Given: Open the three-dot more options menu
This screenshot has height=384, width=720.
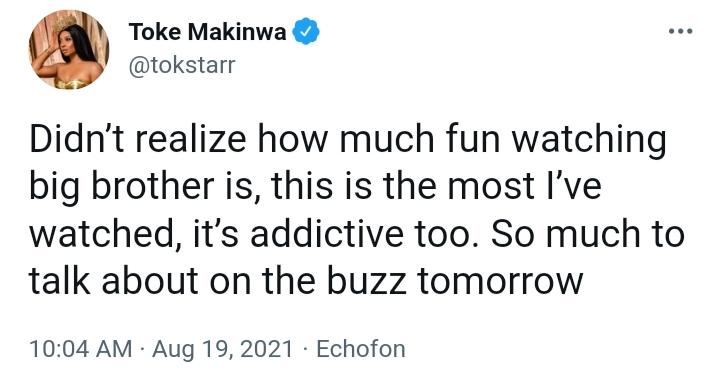Looking at the screenshot, I should click(x=680, y=31).
